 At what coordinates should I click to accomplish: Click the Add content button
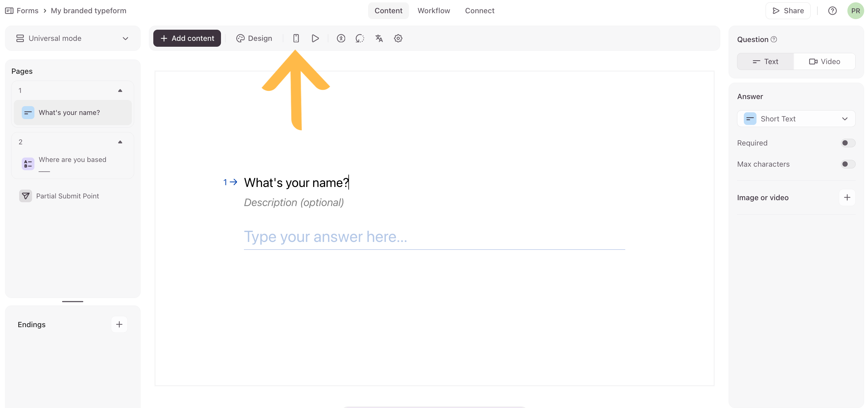(x=187, y=39)
